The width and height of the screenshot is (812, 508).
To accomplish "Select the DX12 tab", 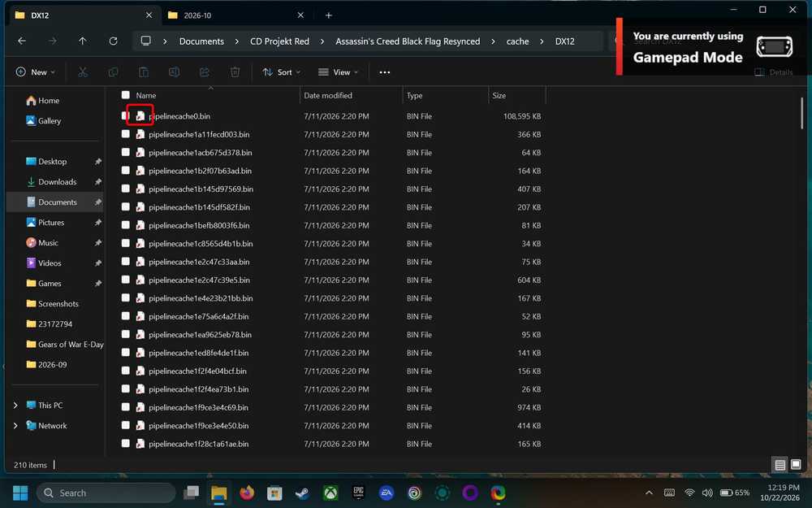I will point(83,15).
